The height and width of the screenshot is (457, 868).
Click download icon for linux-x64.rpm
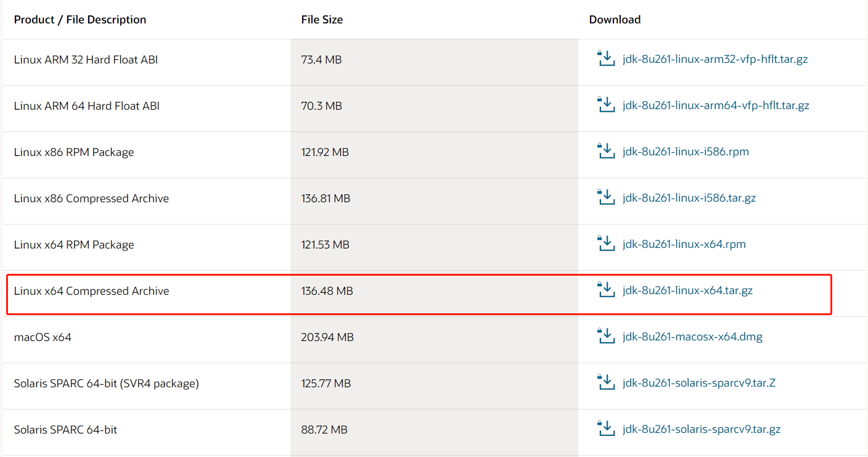click(607, 244)
